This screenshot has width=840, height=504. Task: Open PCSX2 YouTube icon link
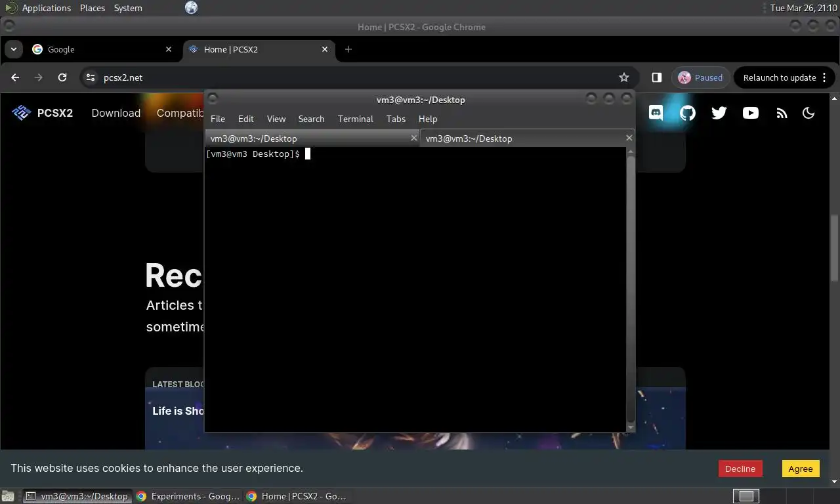(750, 113)
